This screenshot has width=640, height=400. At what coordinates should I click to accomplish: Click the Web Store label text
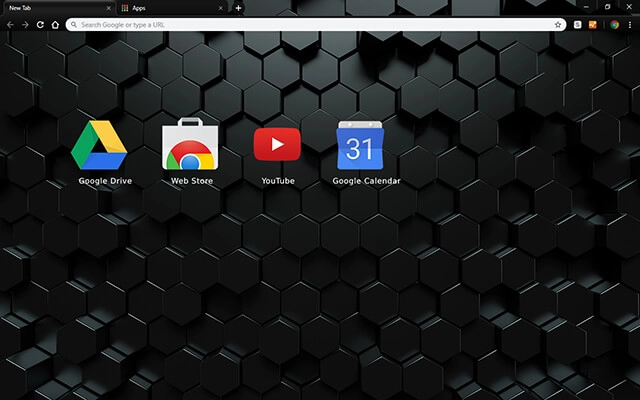click(192, 181)
